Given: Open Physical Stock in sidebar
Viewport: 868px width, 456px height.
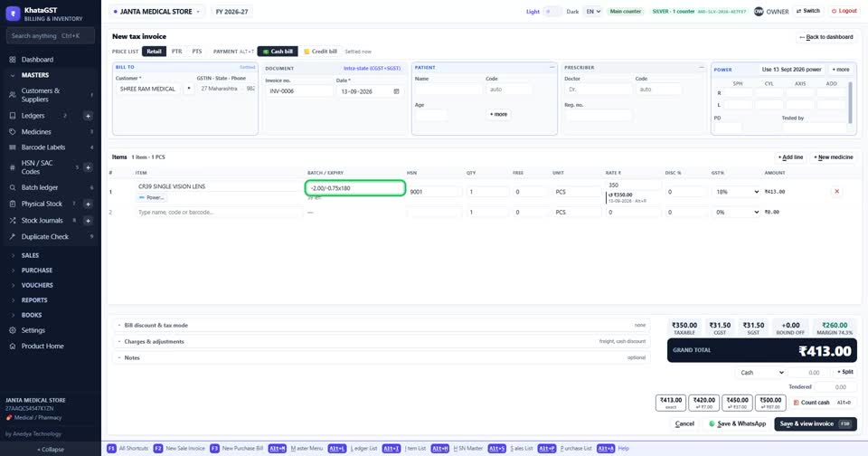Looking at the screenshot, I should click(x=39, y=204).
